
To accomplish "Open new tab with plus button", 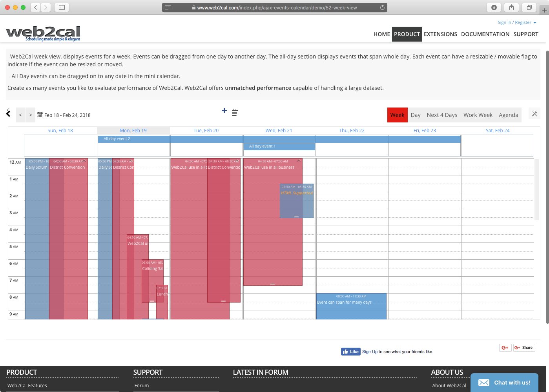I will pyautogui.click(x=545, y=10).
